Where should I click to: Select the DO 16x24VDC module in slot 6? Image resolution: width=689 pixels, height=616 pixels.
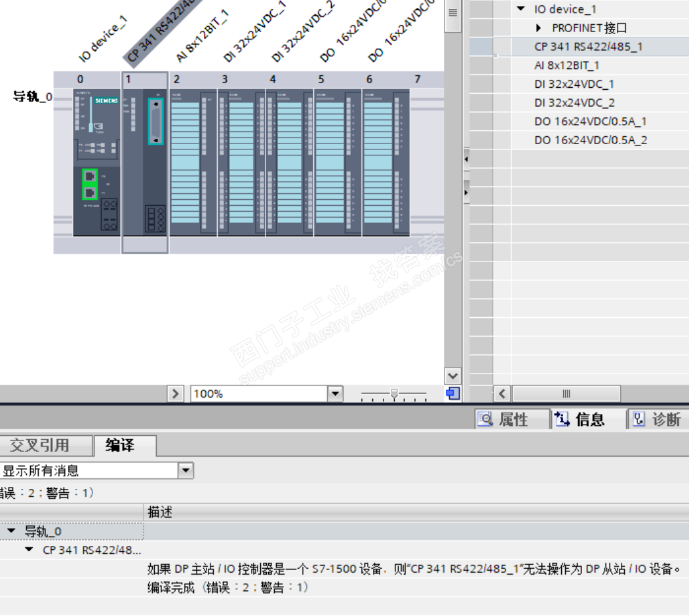point(386,163)
